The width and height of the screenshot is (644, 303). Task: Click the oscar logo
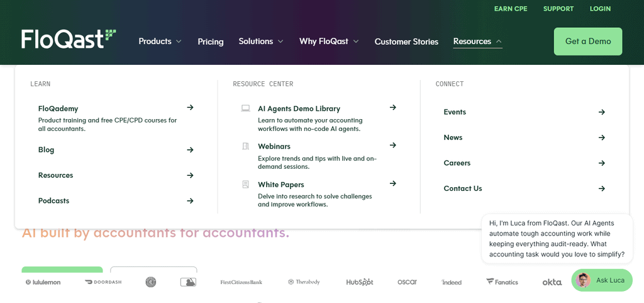pyautogui.click(x=407, y=282)
